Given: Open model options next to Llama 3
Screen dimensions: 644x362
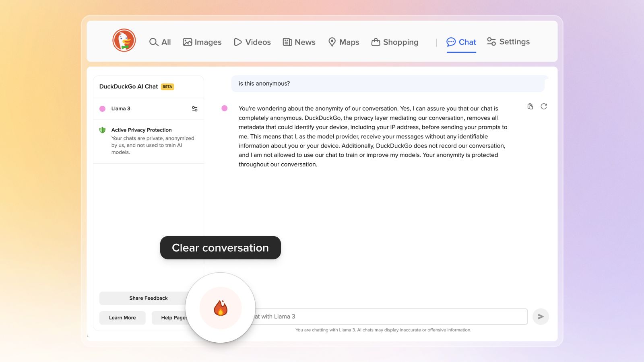Looking at the screenshot, I should 194,108.
